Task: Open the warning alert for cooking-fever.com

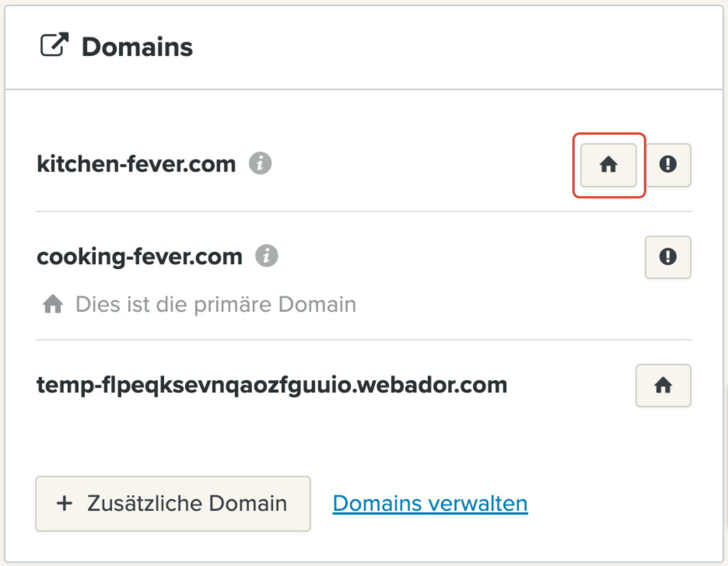Action: click(668, 257)
